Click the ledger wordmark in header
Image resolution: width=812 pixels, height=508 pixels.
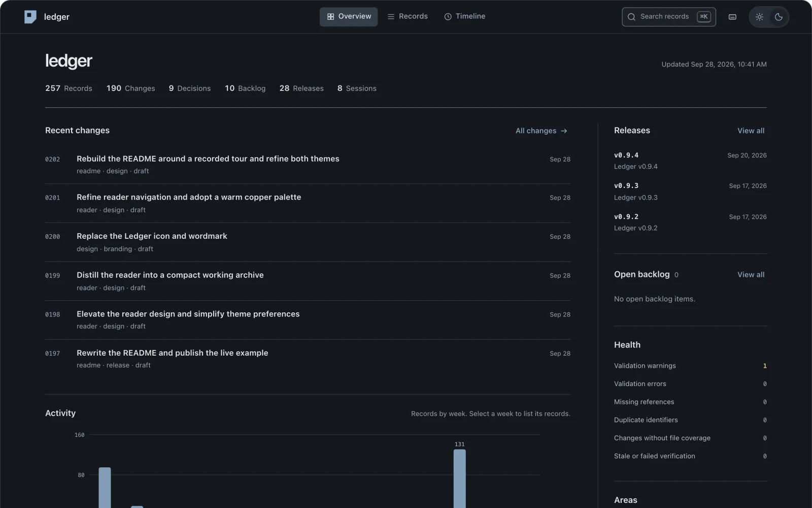point(56,17)
